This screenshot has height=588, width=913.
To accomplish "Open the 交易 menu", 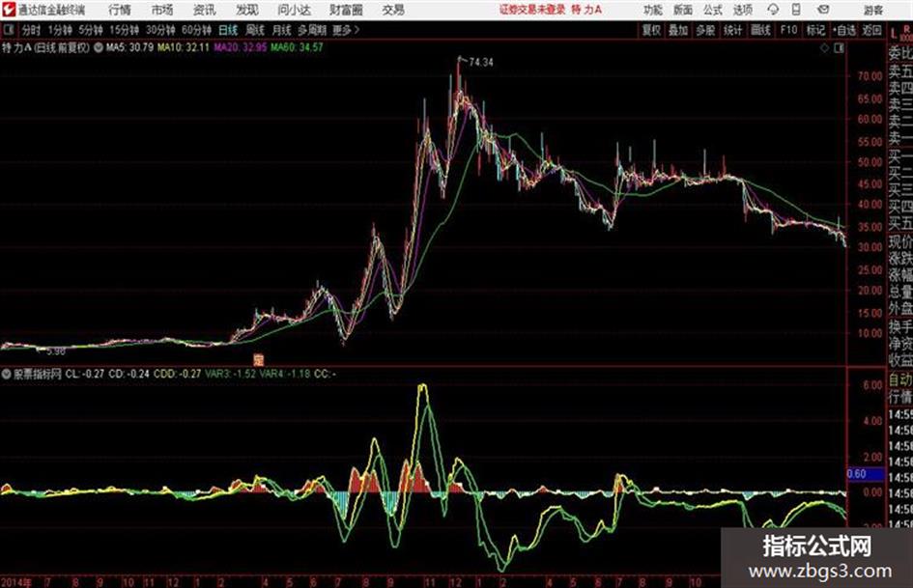I will click(x=393, y=10).
